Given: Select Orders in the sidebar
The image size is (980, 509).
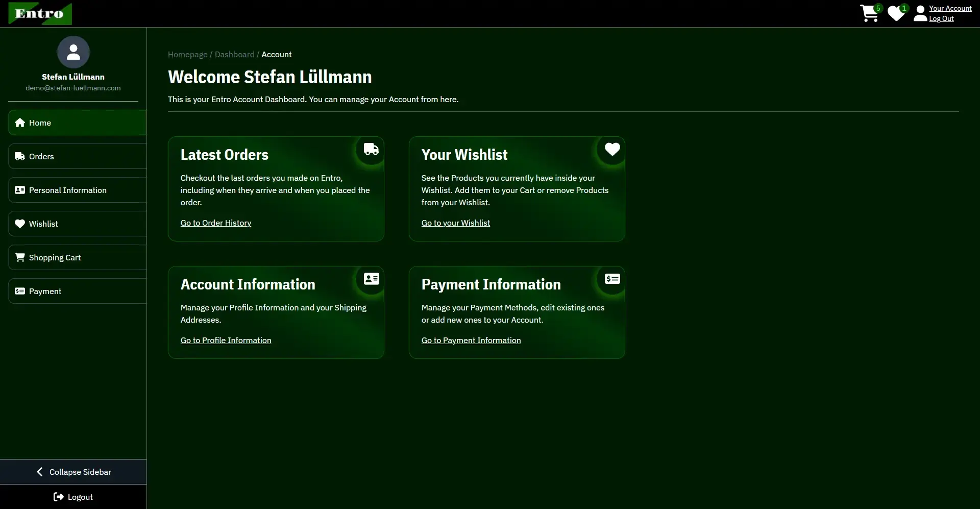Looking at the screenshot, I should tap(41, 156).
